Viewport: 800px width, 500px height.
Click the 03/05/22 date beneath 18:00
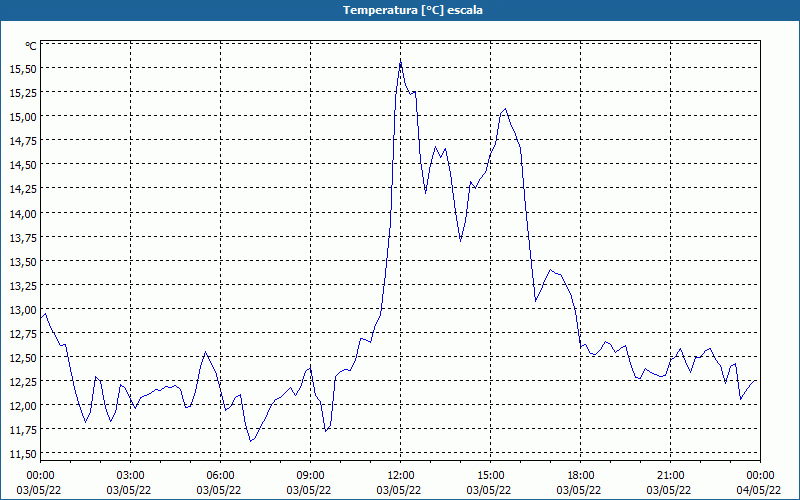(579, 490)
